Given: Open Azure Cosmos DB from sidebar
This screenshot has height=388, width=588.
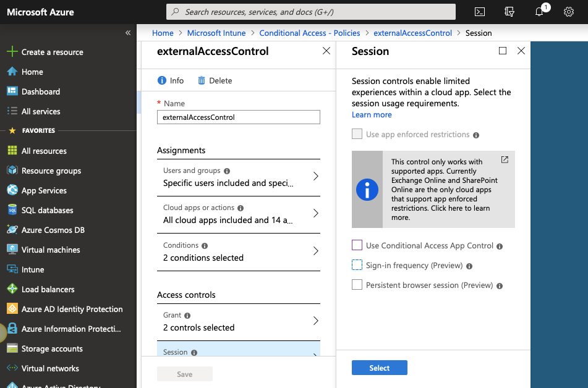Looking at the screenshot, I should point(53,230).
